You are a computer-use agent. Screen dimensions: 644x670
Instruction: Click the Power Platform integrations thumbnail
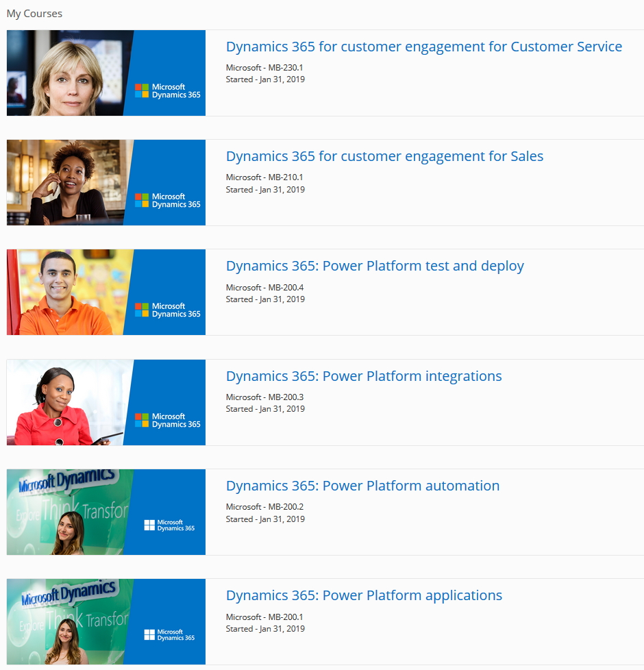(x=106, y=403)
